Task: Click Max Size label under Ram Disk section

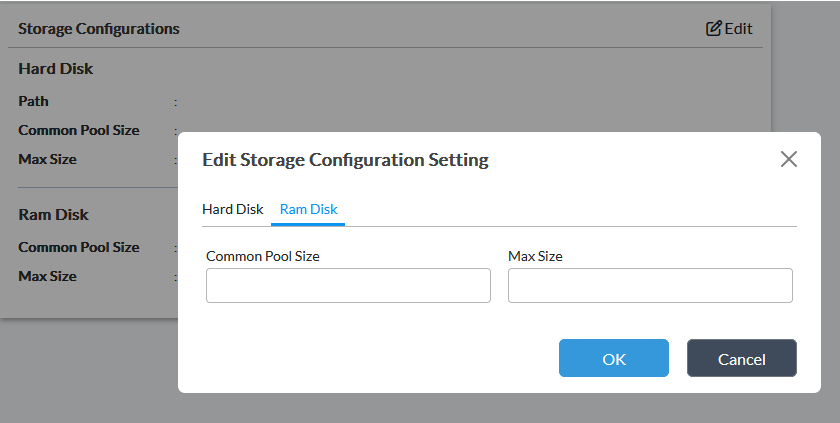Action: click(47, 276)
